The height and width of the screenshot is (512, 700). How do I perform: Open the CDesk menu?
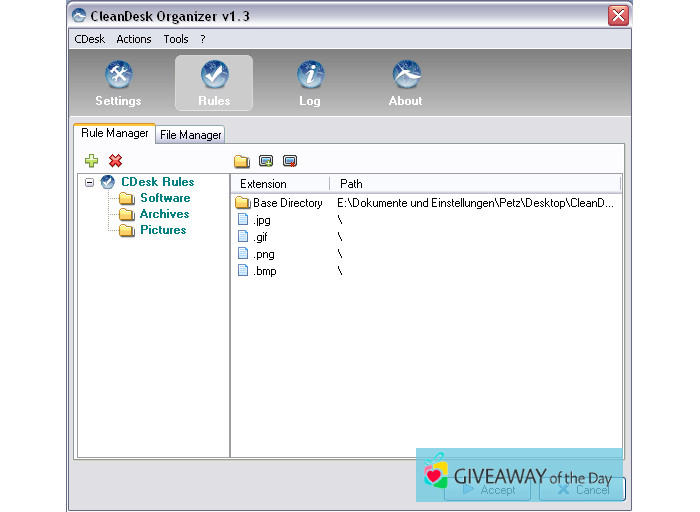[x=89, y=39]
